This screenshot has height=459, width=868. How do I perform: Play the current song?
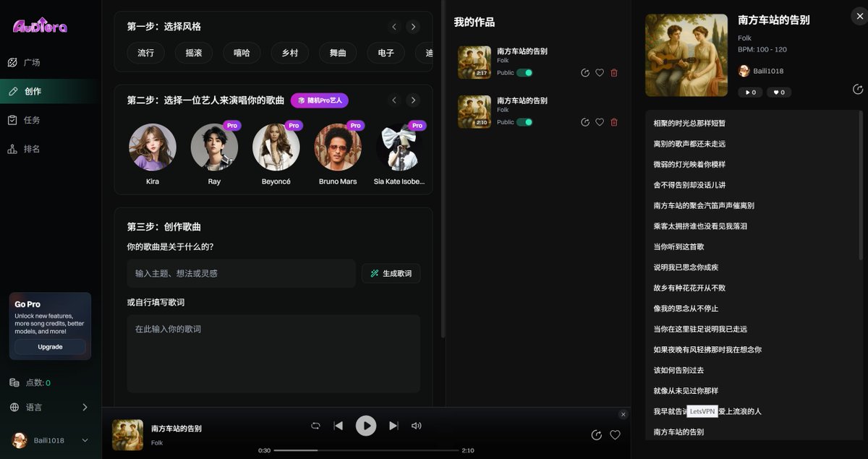366,426
